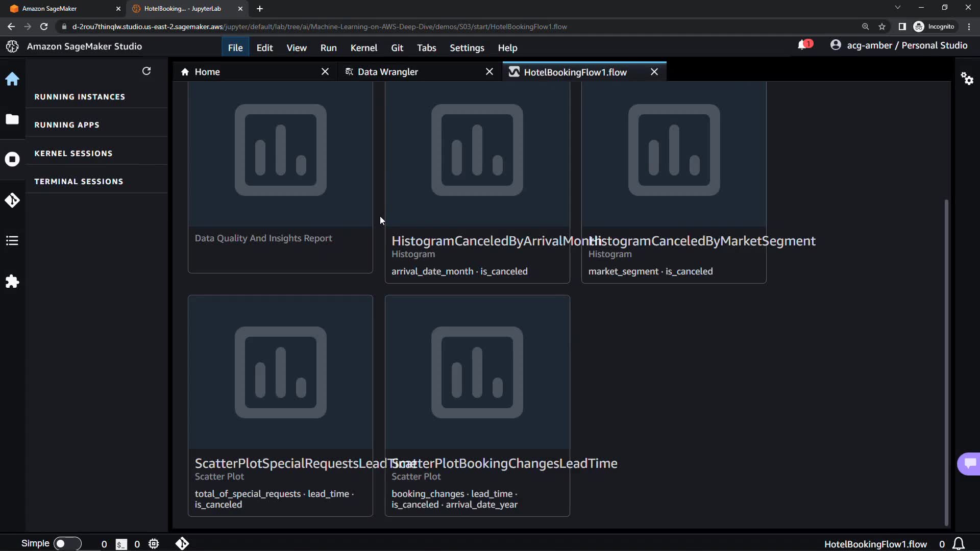Open the Git sidebar icon
This screenshot has height=551, width=980.
[12, 200]
